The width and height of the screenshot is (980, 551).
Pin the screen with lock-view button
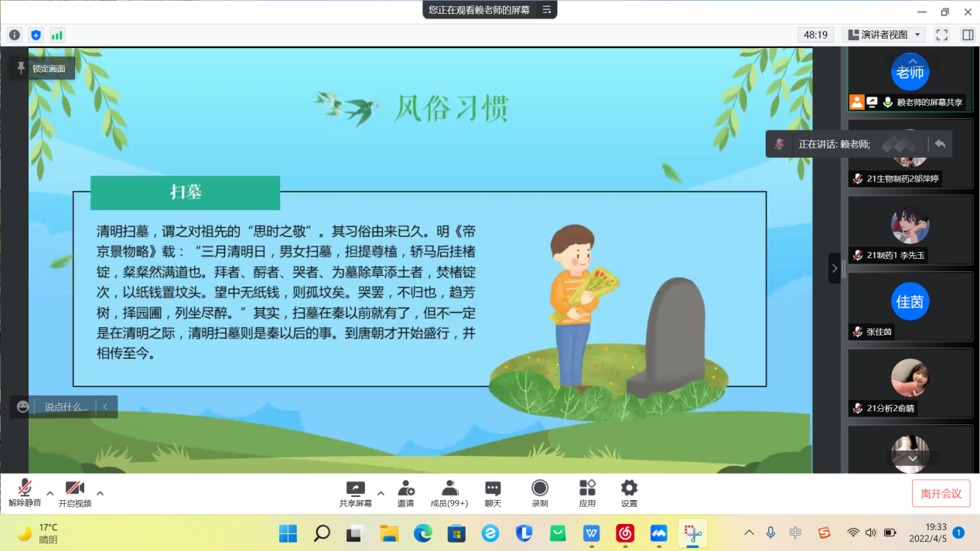(43, 69)
